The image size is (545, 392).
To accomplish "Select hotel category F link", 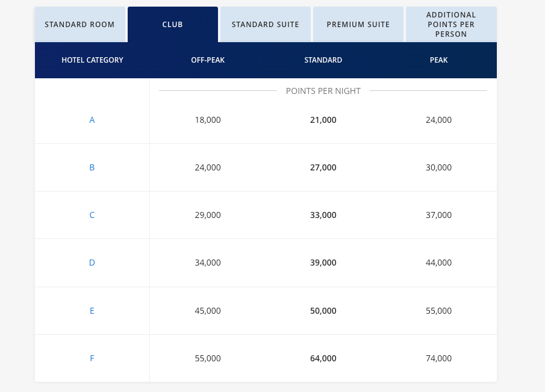I will [x=92, y=358].
